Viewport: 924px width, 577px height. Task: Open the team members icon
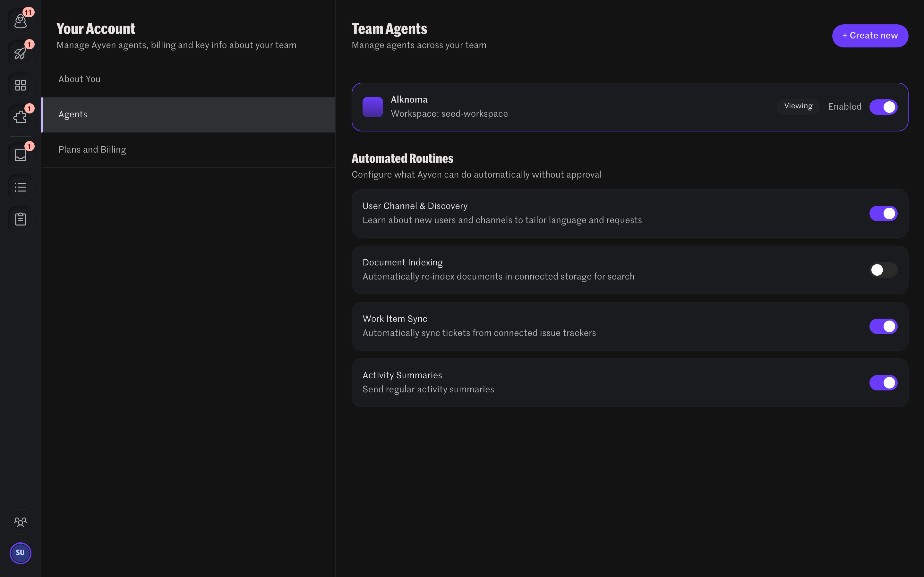[20, 522]
